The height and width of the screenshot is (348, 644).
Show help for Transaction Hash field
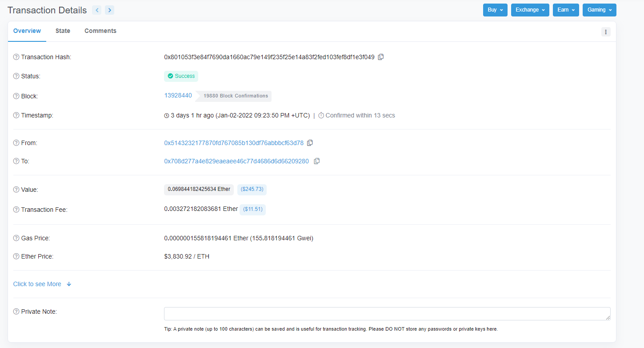pyautogui.click(x=16, y=57)
